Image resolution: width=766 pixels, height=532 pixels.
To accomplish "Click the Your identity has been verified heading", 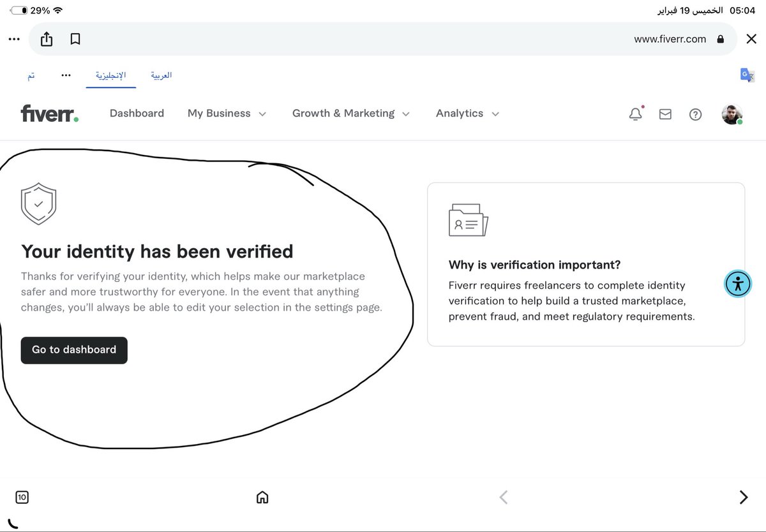I will coord(157,251).
